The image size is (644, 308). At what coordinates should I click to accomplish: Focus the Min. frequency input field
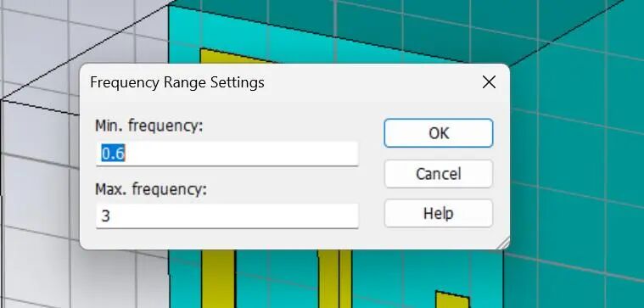pyautogui.click(x=227, y=154)
